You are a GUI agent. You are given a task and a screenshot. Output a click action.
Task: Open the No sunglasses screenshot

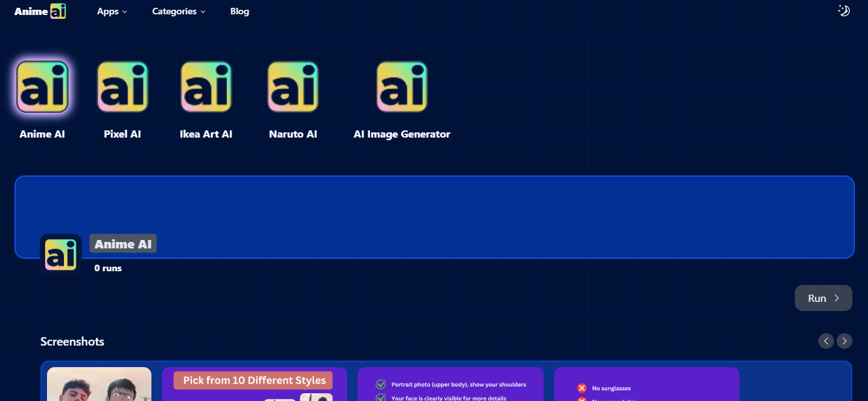pos(647,384)
